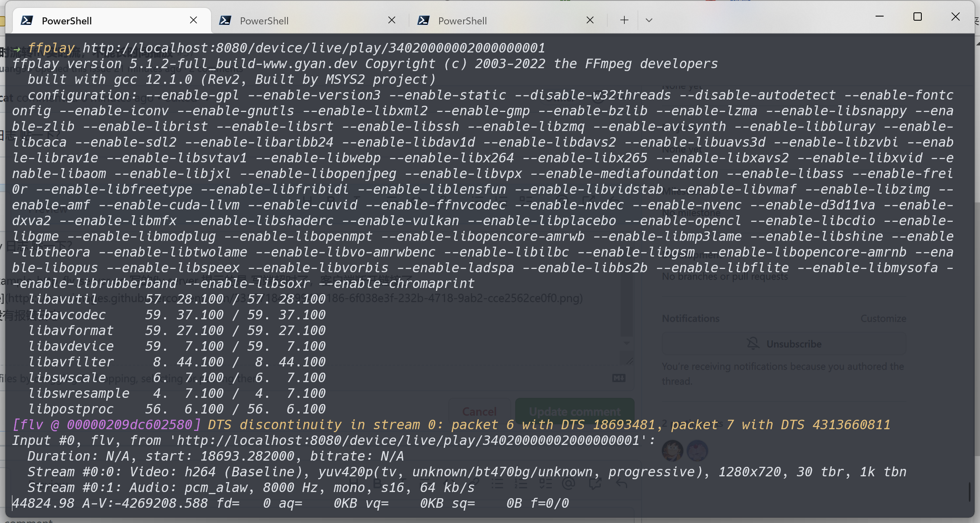Click the Update comment button

tap(575, 411)
